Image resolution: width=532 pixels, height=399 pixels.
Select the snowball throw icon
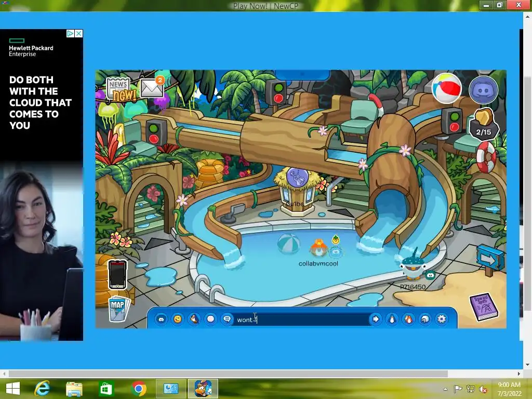click(211, 320)
